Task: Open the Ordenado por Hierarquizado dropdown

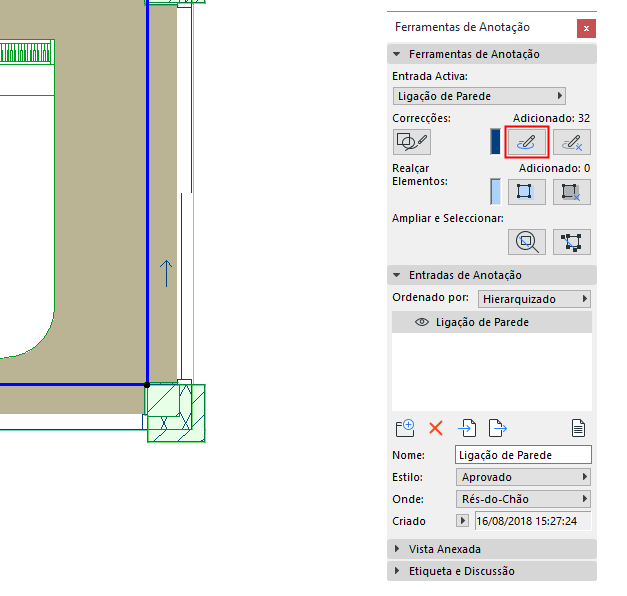Action: (x=534, y=299)
